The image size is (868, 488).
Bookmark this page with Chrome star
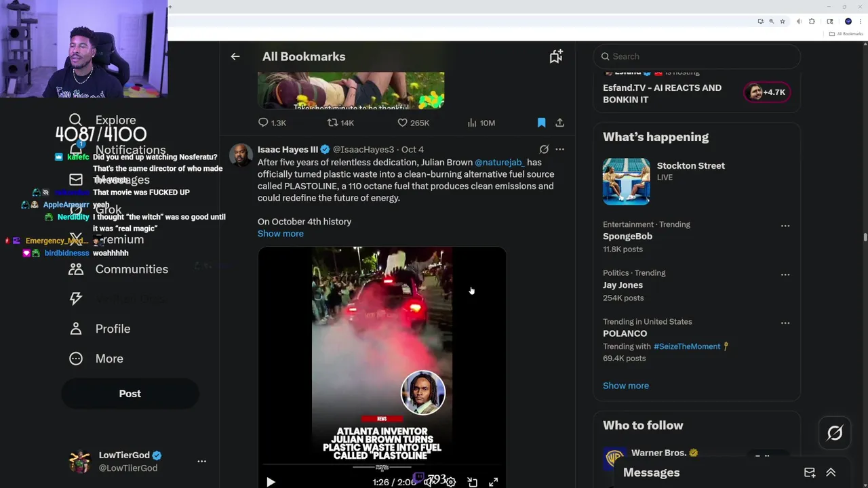coord(783,22)
